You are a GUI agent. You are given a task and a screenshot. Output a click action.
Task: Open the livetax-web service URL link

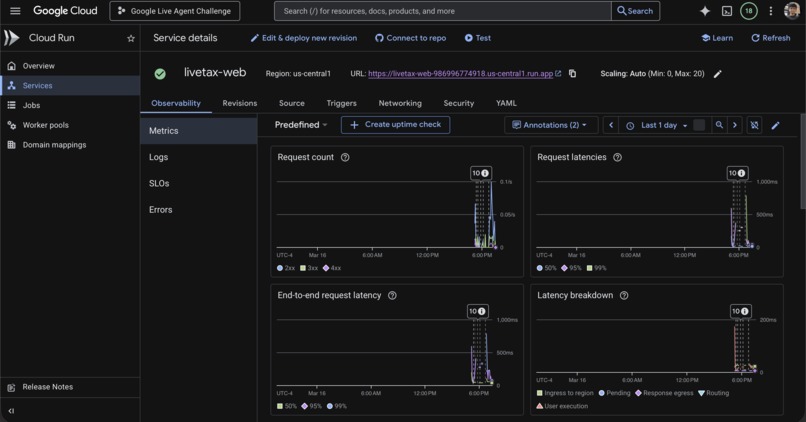point(461,74)
